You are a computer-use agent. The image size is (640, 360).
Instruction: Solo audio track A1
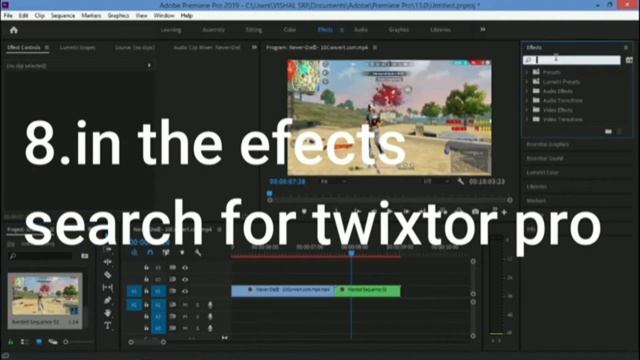click(198, 305)
